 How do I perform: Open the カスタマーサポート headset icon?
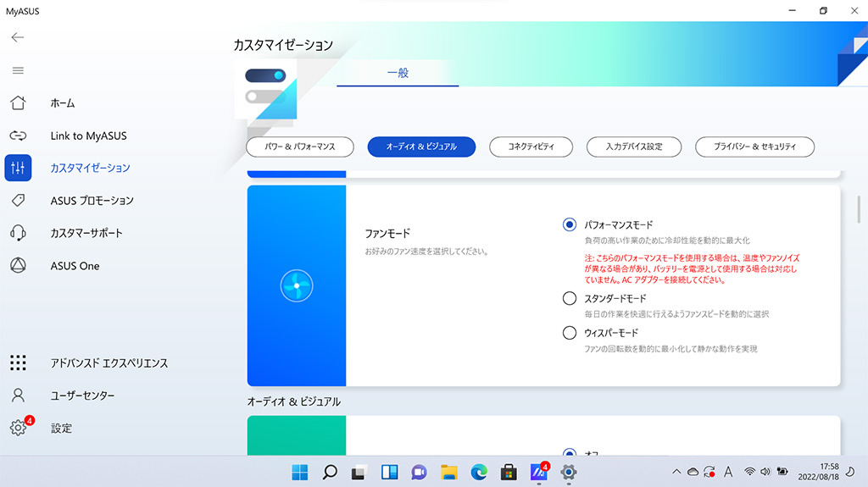click(18, 233)
